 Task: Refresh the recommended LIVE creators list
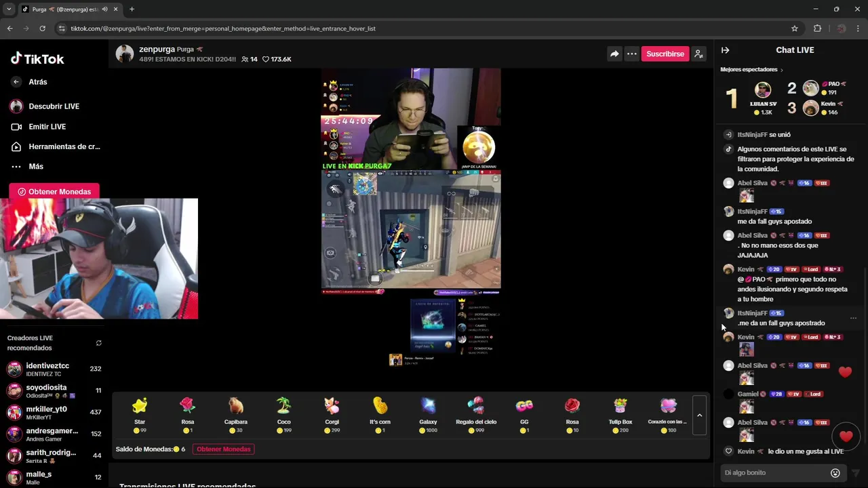[98, 343]
